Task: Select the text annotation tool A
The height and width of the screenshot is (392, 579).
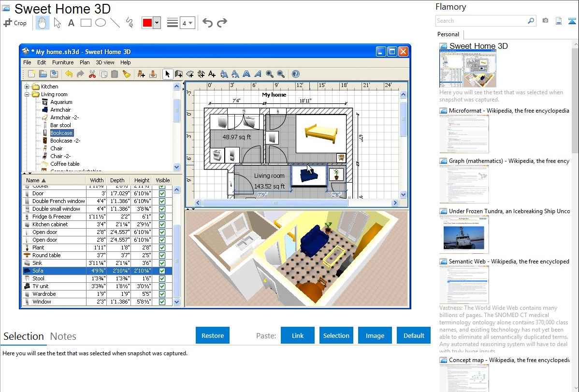Action: (71, 23)
